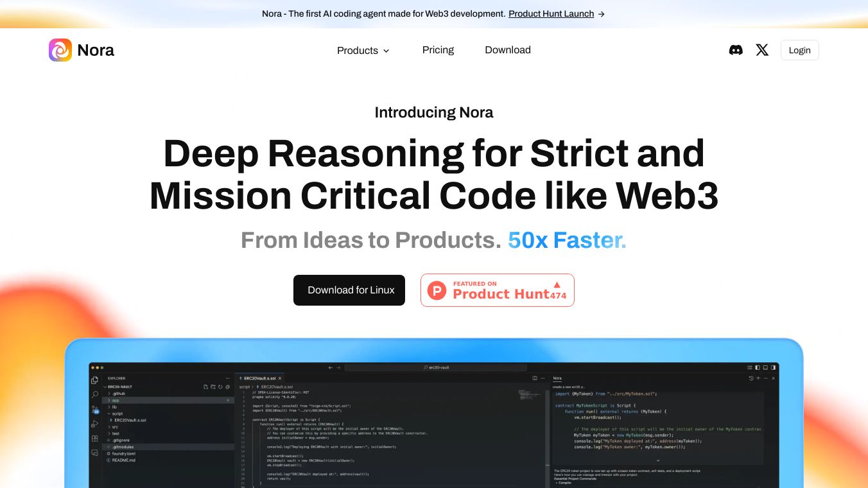Go to the Pricing page
Image resolution: width=868 pixels, height=488 pixels.
tap(438, 50)
